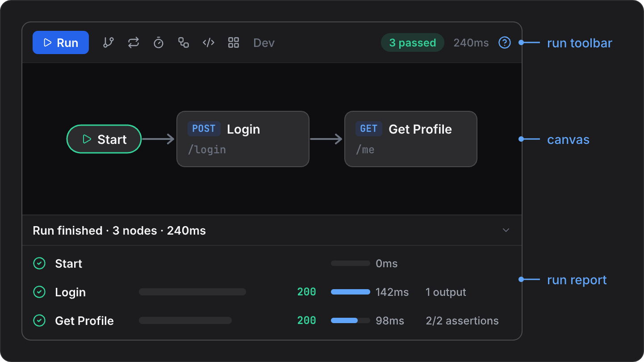Screen dimensions: 644x362
Task: Open help with the question mark icon
Action: [505, 42]
